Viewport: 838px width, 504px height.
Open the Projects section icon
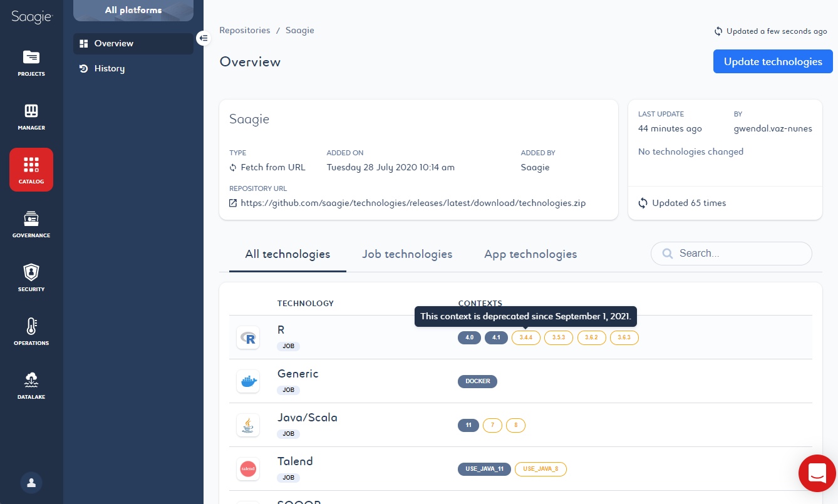[x=31, y=57]
